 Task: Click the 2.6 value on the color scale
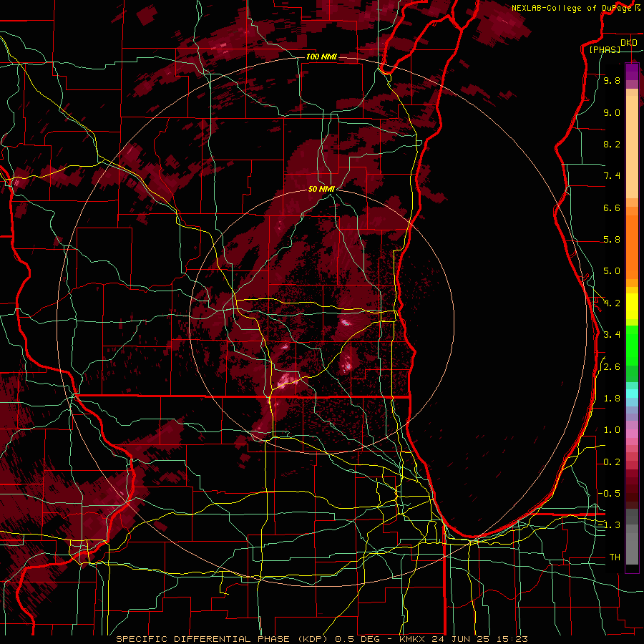tap(612, 367)
